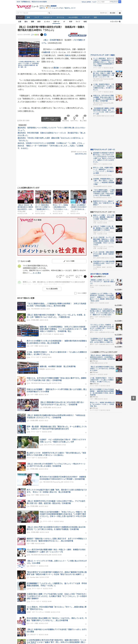138x644 pixels.
Task: Open the 購入履歴 link
Action: point(112,13)
